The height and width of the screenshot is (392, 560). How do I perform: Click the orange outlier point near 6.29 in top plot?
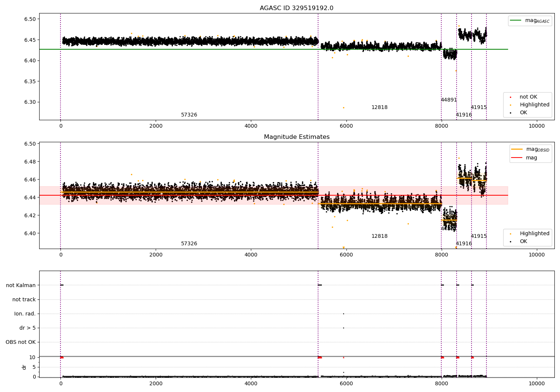click(343, 108)
